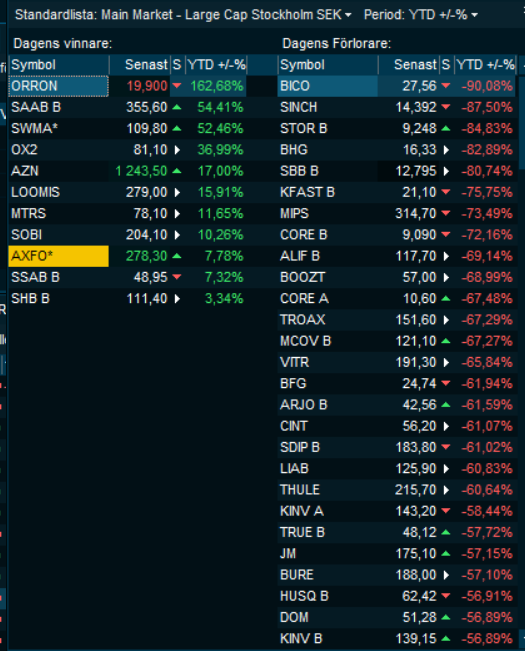This screenshot has width=525, height=651.
Task: Click AXFO* last price 278,30
Action: [x=147, y=256]
